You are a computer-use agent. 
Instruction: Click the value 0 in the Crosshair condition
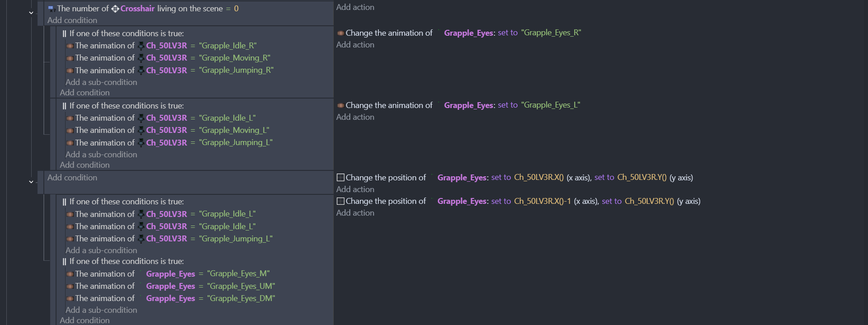coord(236,9)
